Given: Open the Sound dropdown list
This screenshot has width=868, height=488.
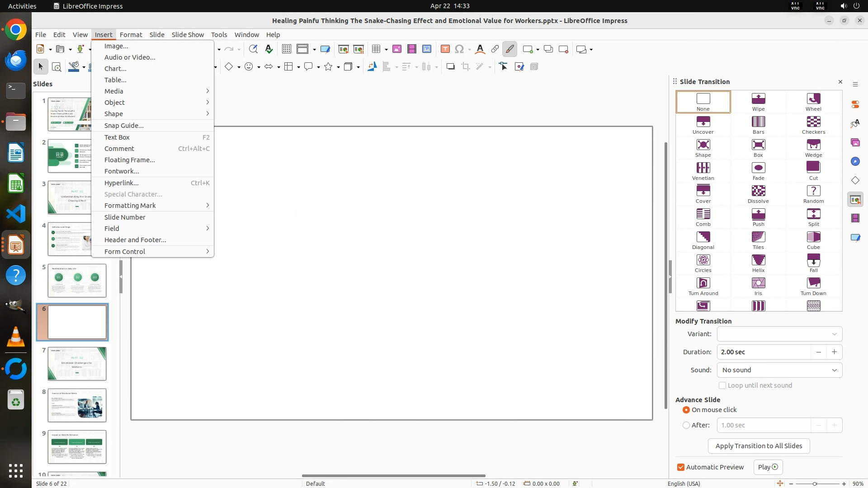Looking at the screenshot, I should click(779, 370).
